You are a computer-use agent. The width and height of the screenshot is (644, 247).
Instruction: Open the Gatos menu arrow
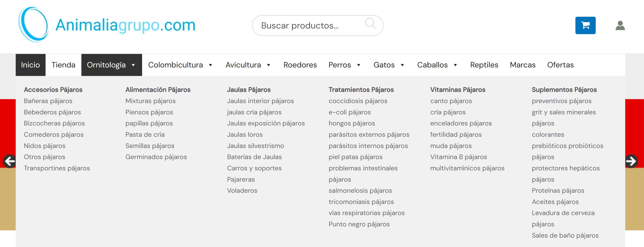tap(402, 65)
